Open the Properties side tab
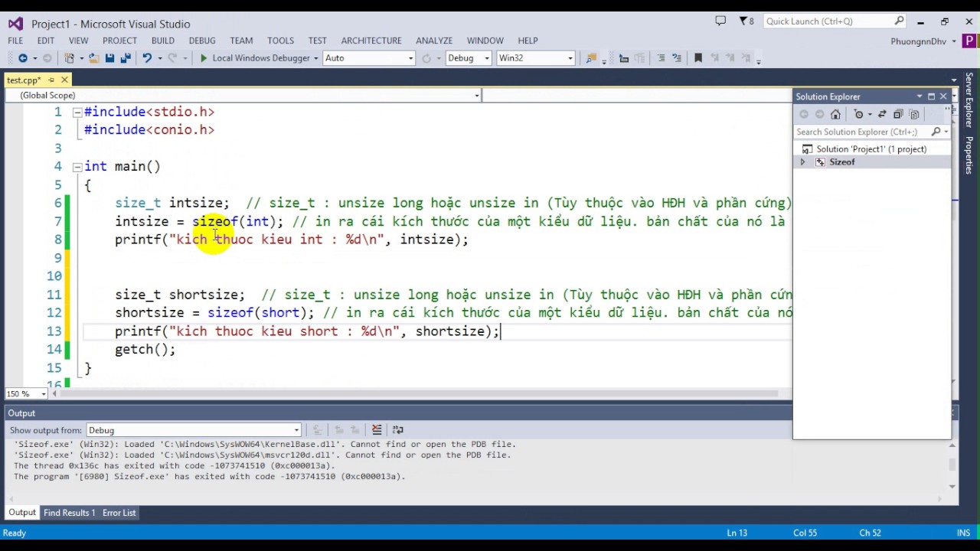Viewport: 980px width, 551px height. 969,155
